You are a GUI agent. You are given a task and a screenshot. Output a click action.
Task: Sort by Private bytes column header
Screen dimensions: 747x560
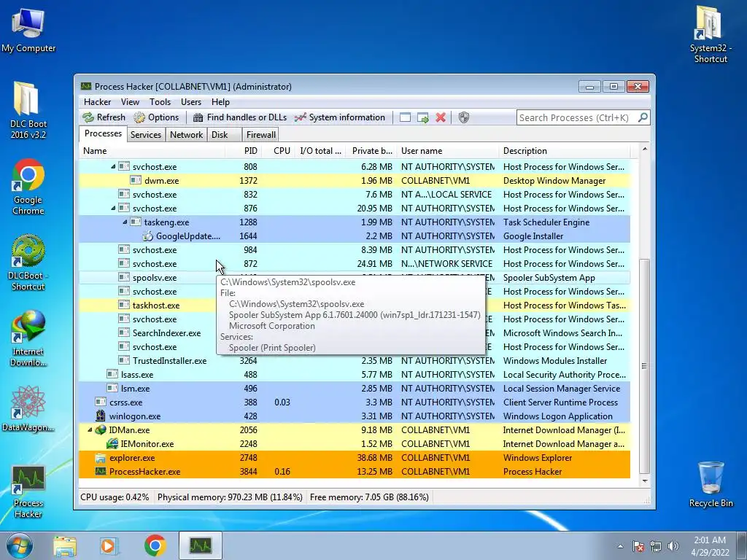point(371,151)
